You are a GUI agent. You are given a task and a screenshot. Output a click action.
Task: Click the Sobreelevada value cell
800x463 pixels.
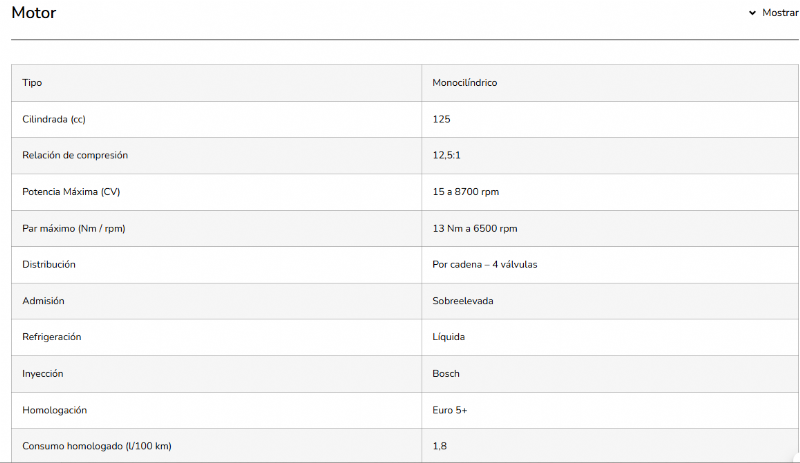coord(463,300)
